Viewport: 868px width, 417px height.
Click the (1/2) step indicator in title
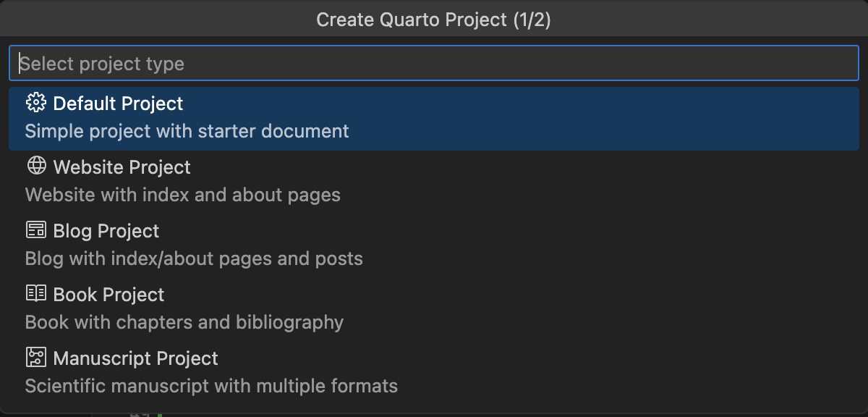(x=532, y=20)
